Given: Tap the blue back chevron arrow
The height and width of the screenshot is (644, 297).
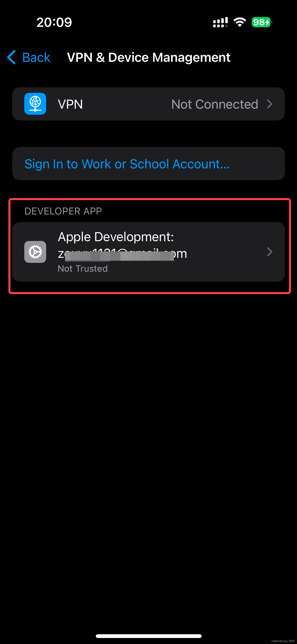Looking at the screenshot, I should [11, 57].
